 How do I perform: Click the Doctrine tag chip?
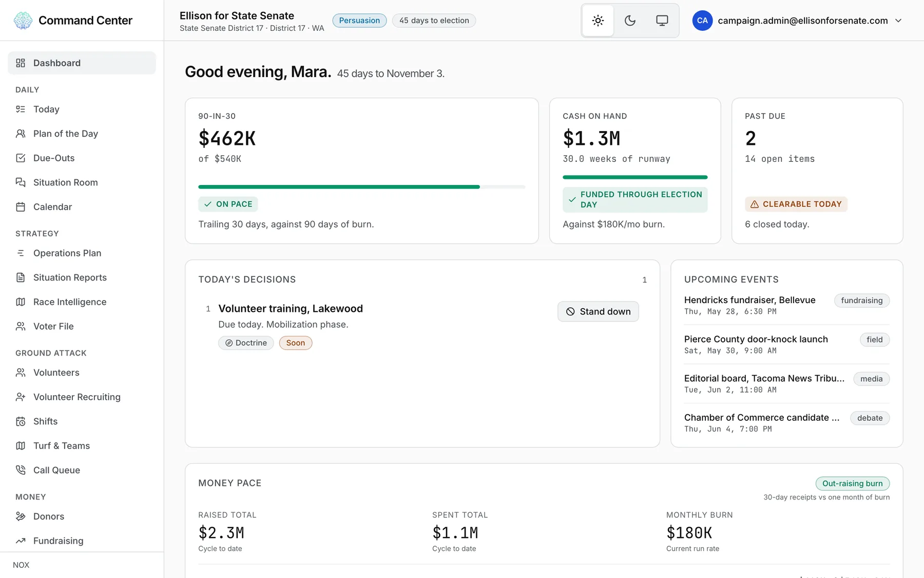(246, 343)
